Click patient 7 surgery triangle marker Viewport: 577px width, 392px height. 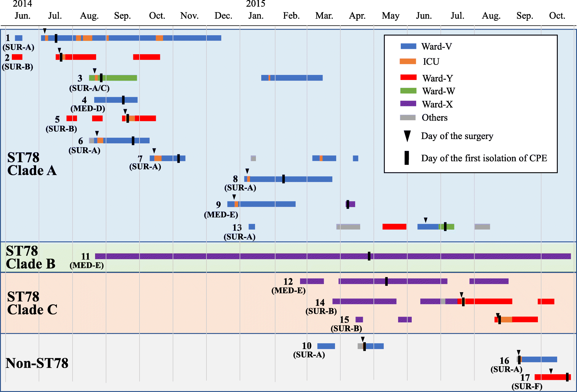(154, 151)
